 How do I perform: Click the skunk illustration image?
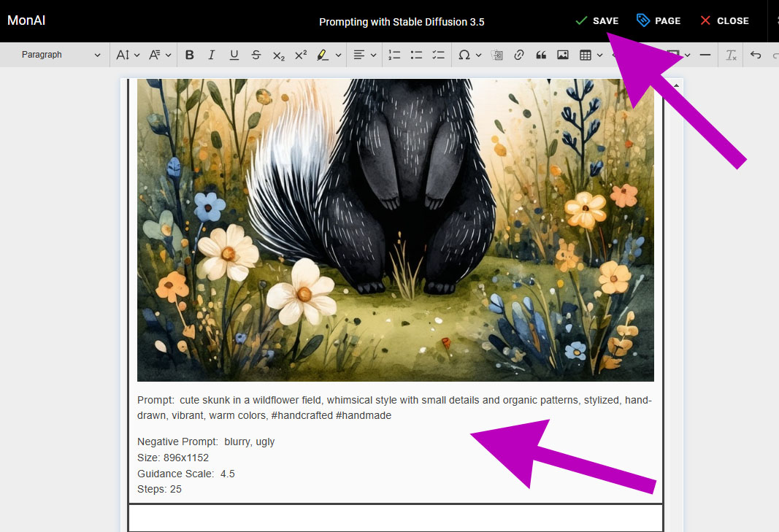pos(395,230)
